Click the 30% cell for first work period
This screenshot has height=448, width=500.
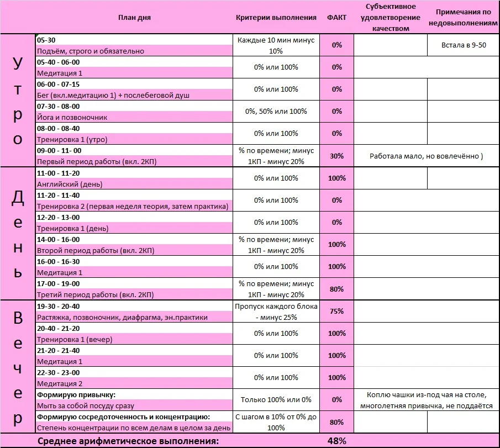(x=336, y=155)
